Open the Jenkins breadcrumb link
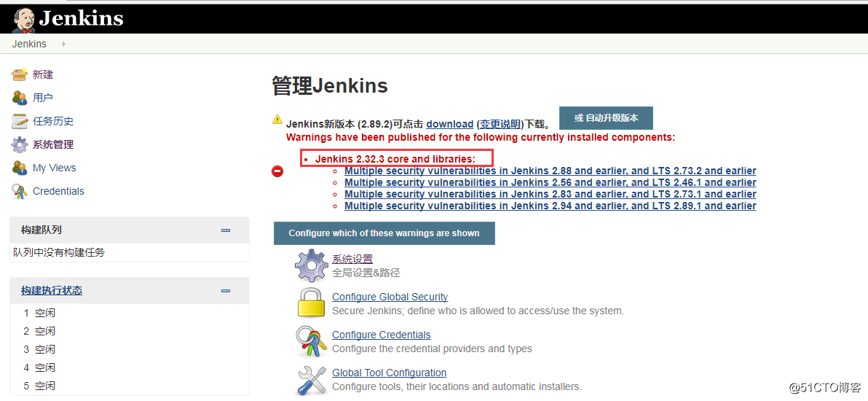 pyautogui.click(x=29, y=44)
